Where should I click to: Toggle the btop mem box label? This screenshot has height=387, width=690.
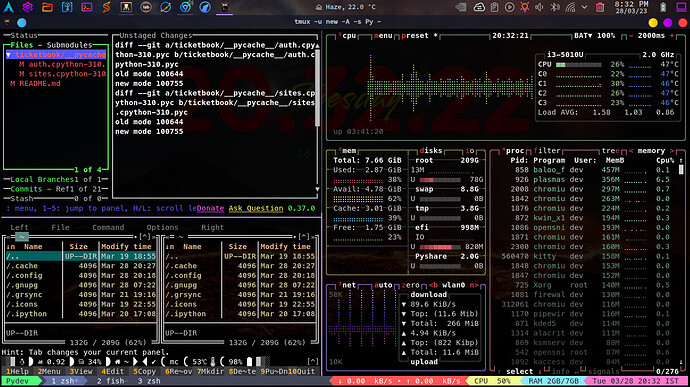tap(347, 151)
